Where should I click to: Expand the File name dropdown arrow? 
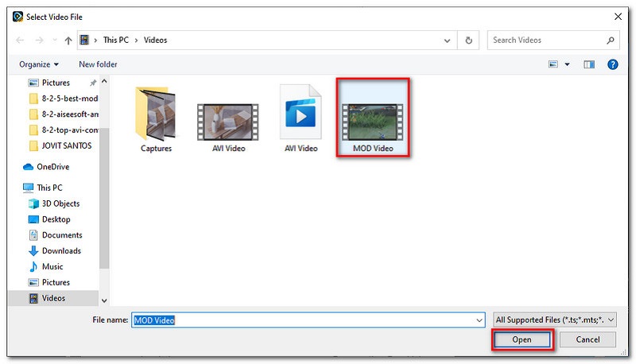click(x=479, y=319)
